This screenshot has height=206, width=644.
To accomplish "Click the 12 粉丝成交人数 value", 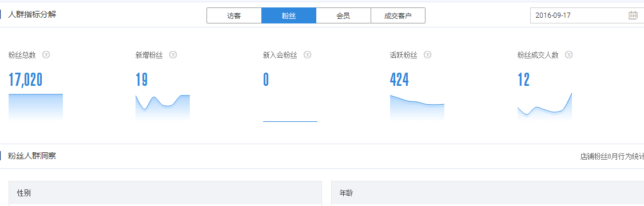I will coord(524,80).
